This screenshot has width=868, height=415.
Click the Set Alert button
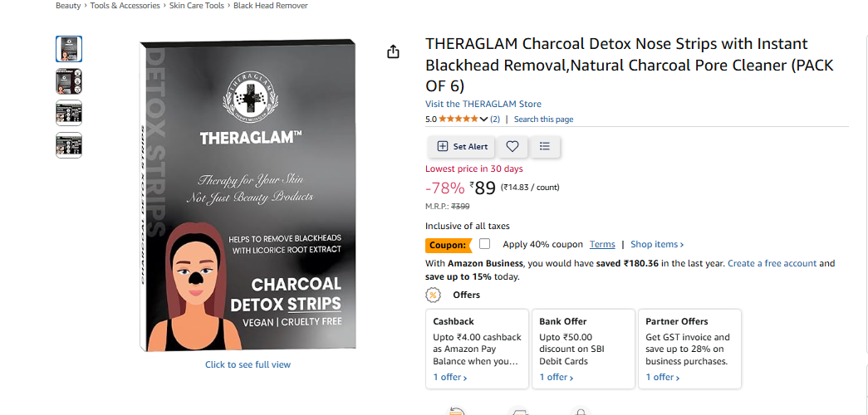(462, 147)
